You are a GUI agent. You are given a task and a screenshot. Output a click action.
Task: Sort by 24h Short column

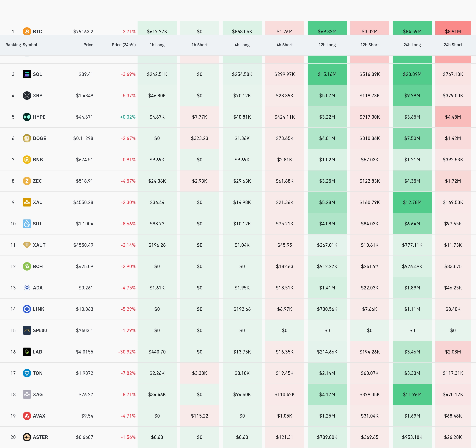[x=453, y=45]
